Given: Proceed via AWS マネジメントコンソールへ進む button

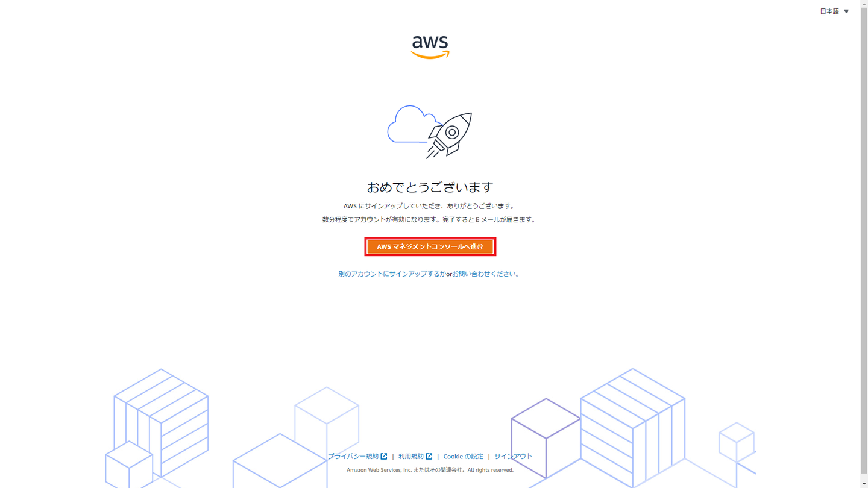Looking at the screenshot, I should (x=430, y=246).
